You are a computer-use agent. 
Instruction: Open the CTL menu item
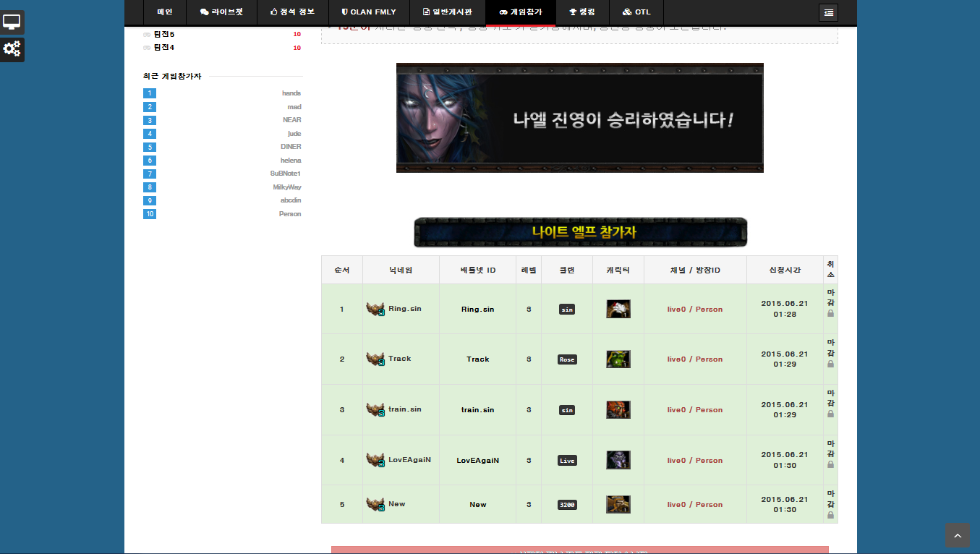(x=636, y=12)
